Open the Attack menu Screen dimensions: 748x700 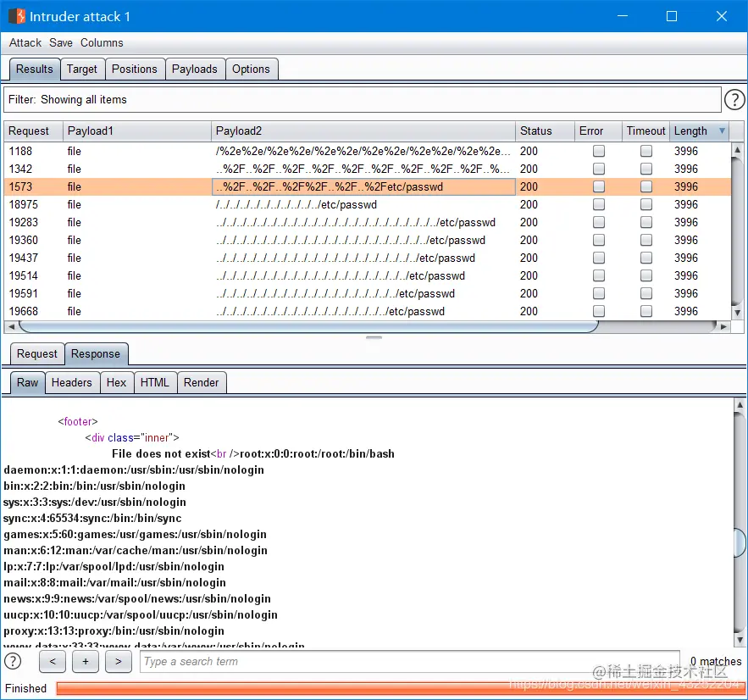click(25, 43)
